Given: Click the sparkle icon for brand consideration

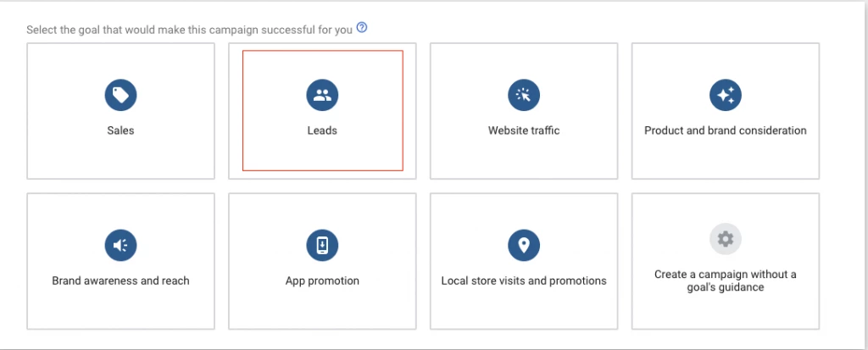Looking at the screenshot, I should click(725, 96).
